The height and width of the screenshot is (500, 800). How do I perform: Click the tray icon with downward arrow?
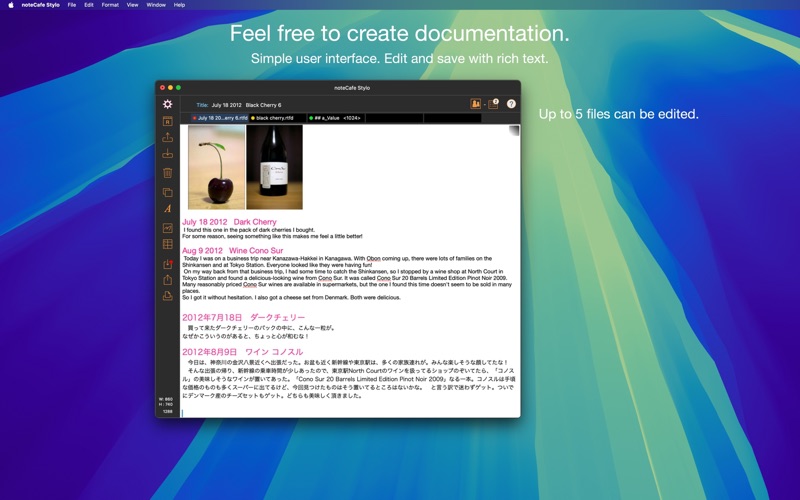pos(167,154)
